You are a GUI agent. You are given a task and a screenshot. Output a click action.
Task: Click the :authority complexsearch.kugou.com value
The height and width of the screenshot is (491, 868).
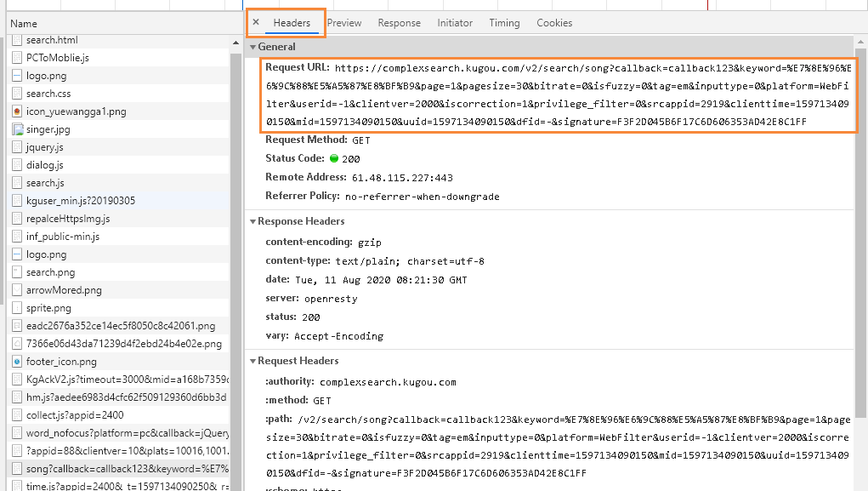pyautogui.click(x=388, y=382)
